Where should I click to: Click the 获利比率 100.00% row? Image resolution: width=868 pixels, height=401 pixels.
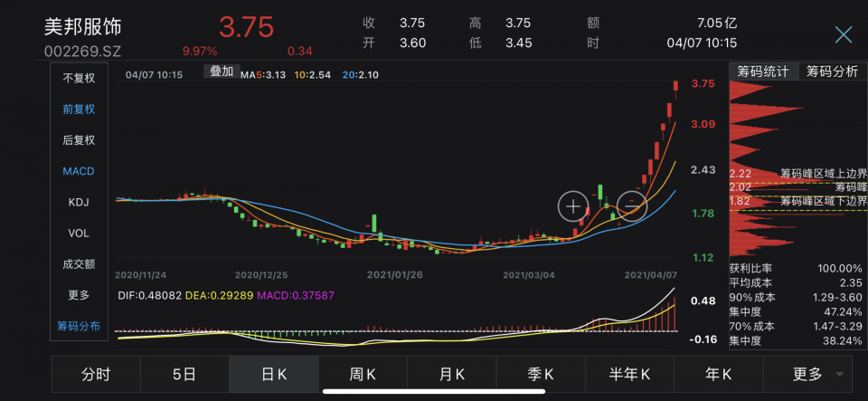pyautogui.click(x=796, y=269)
